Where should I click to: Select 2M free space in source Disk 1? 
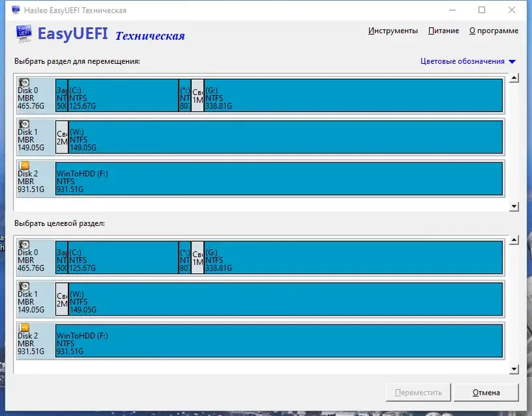click(62, 137)
